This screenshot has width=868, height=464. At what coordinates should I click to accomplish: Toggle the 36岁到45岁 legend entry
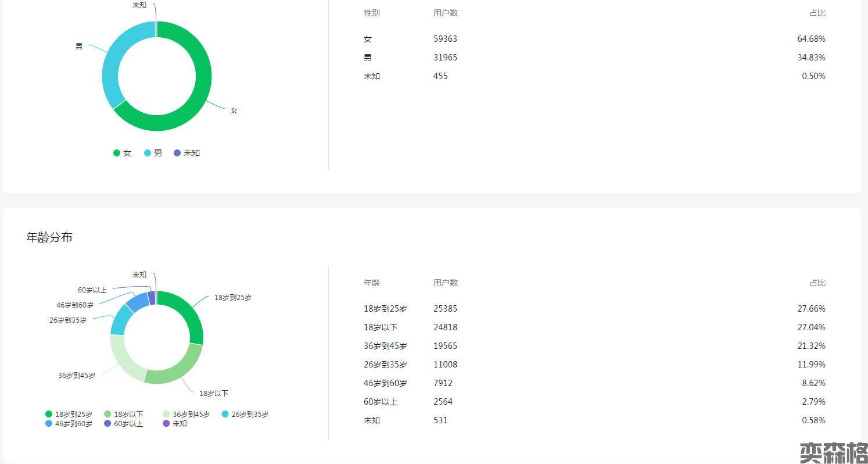pos(186,414)
